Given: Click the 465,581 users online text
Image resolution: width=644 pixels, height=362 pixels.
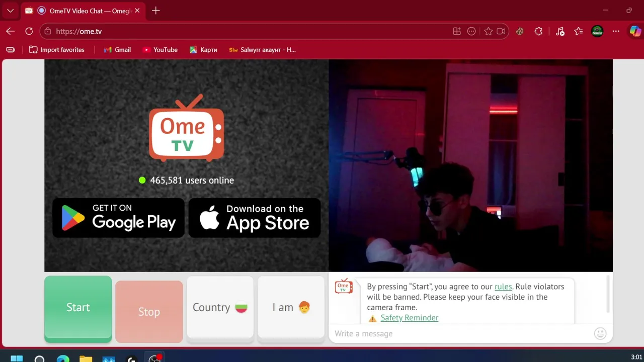Looking at the screenshot, I should [x=192, y=180].
